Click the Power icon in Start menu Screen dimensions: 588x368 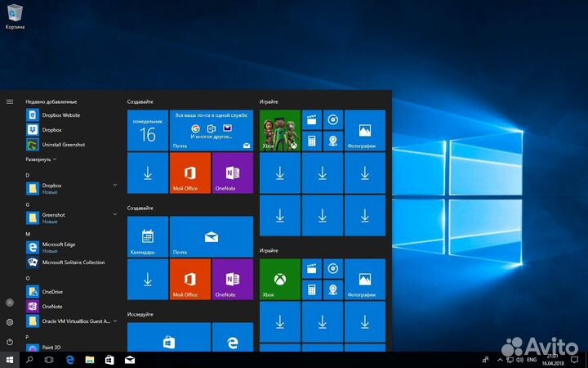tap(10, 342)
